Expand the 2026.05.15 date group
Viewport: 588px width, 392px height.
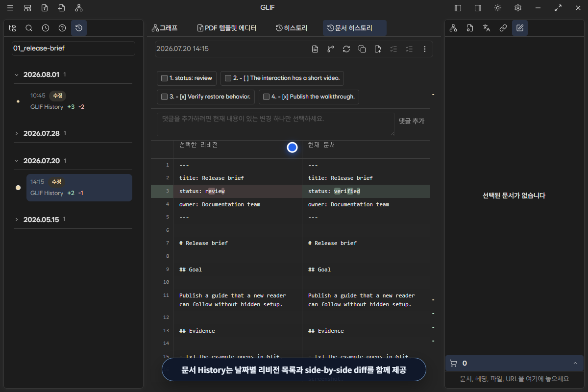(x=16, y=220)
